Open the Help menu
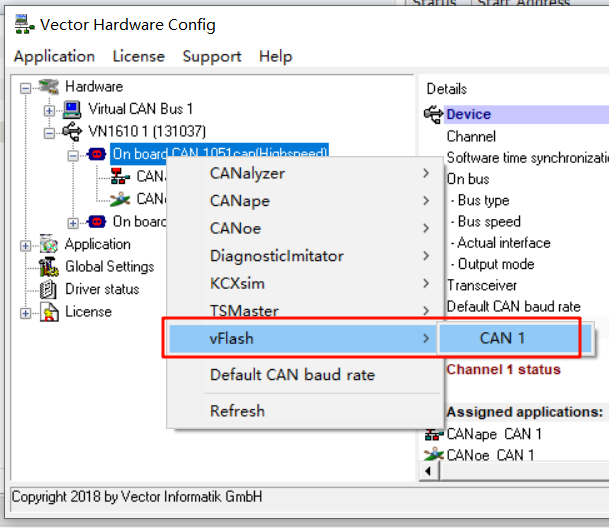609x528 pixels. (x=275, y=57)
